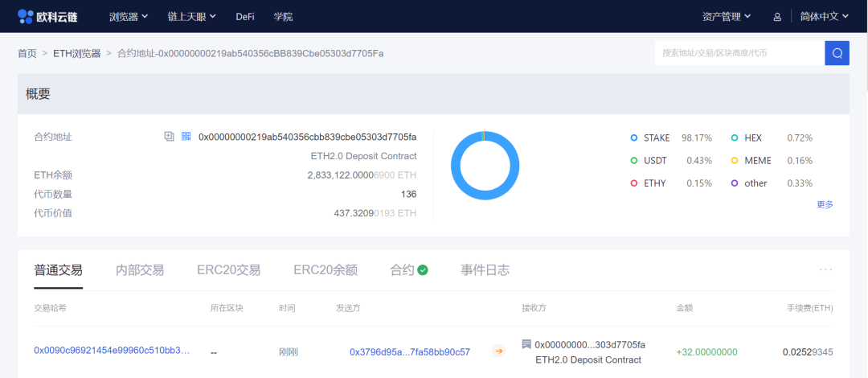Screen dimensions: 868x378
Task: Click the contract icon beside receiver address
Action: [x=526, y=344]
